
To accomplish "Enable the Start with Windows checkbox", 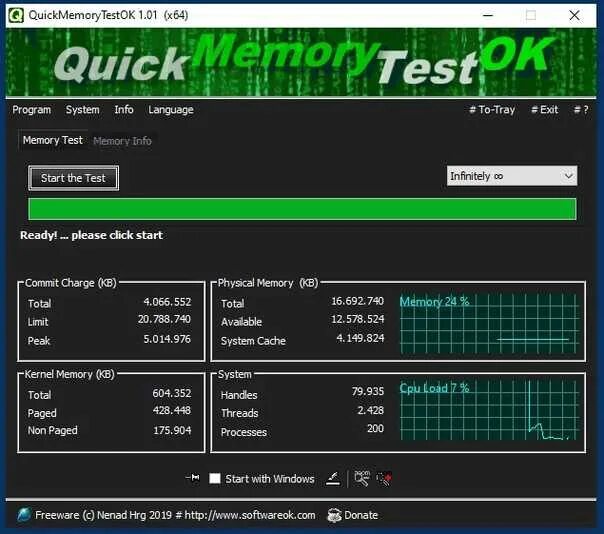I will click(x=215, y=479).
